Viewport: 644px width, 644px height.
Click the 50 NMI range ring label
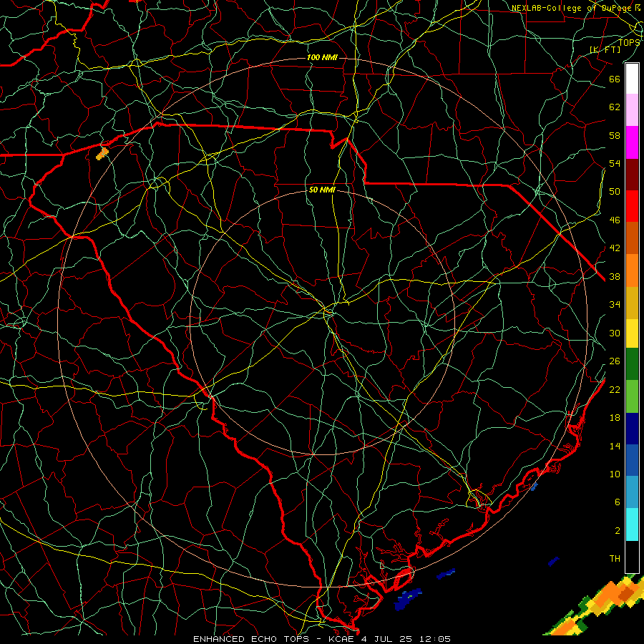click(x=322, y=190)
